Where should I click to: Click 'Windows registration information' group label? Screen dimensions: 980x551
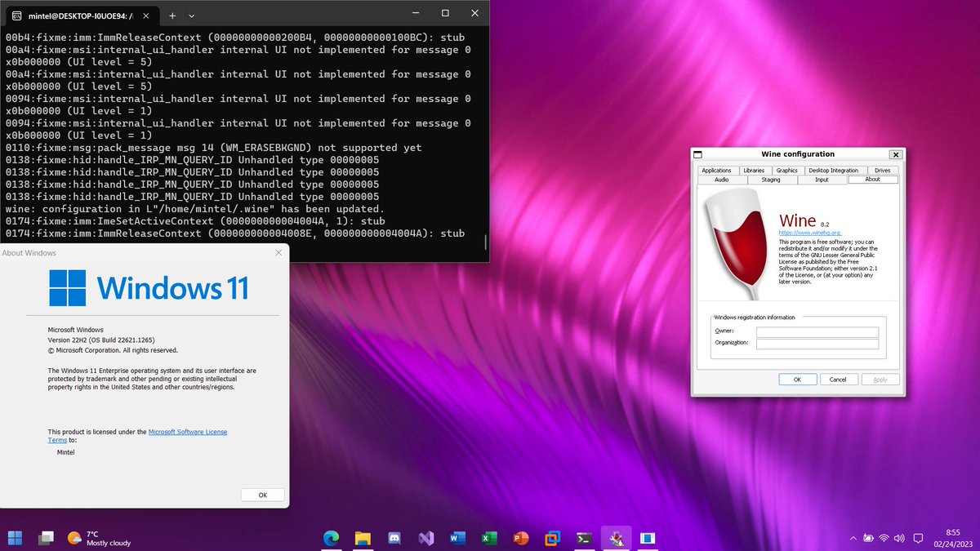(x=755, y=317)
